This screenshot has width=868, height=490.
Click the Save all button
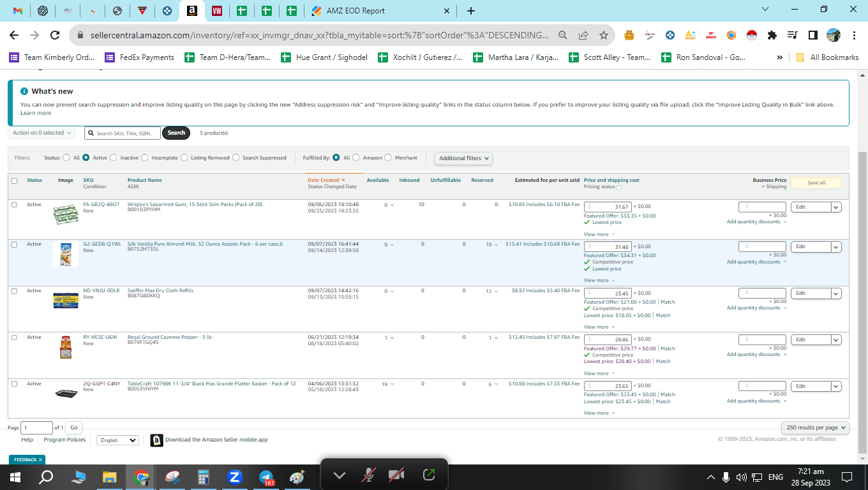pyautogui.click(x=816, y=183)
